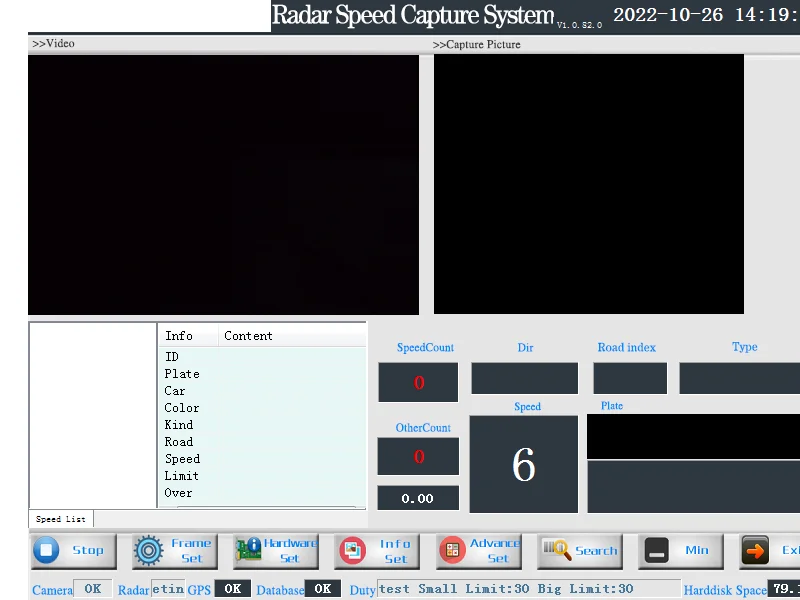Select the Kind row in info table
Viewport: 800px width, 600px height.
click(262, 424)
